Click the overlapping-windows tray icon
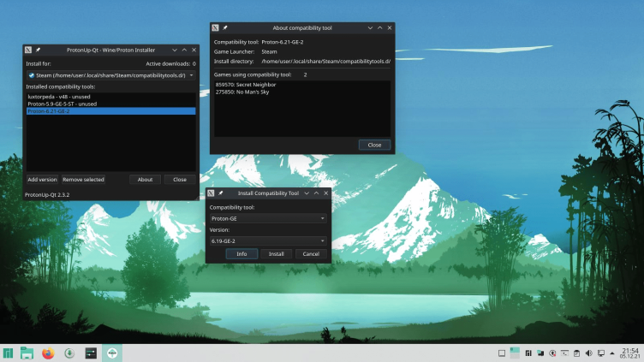 pos(540,353)
